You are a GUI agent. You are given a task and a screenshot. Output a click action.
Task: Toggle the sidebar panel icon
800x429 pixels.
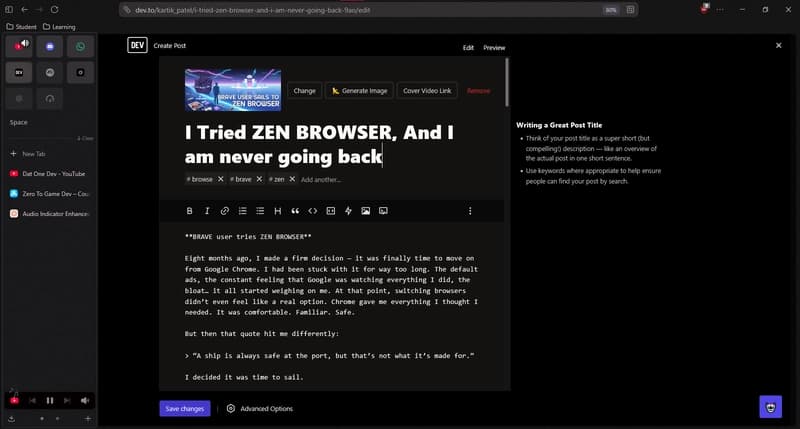pyautogui.click(x=9, y=9)
